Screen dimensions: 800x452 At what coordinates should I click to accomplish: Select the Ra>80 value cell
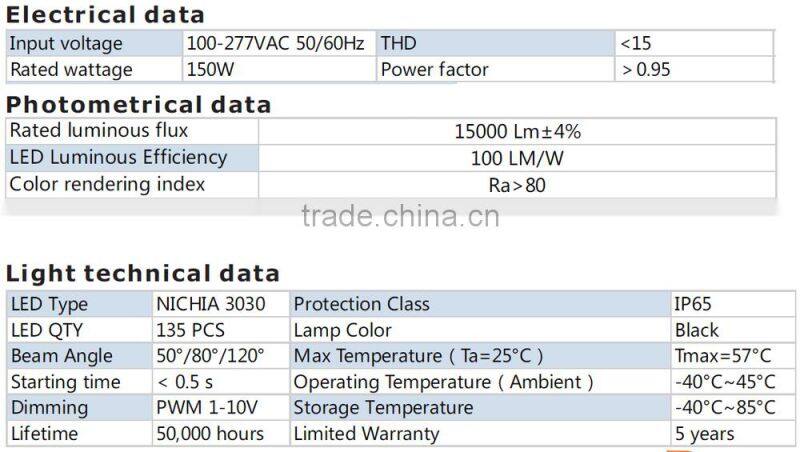[x=517, y=184]
